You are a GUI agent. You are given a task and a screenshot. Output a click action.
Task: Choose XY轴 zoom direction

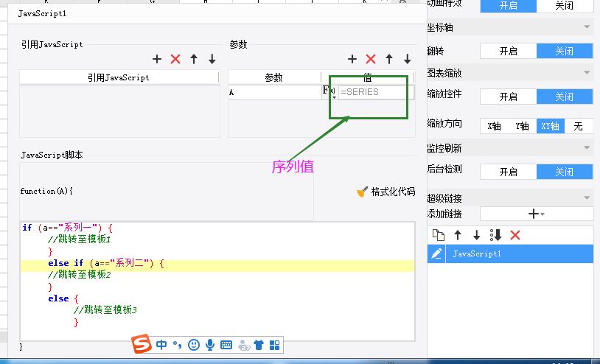click(x=551, y=126)
